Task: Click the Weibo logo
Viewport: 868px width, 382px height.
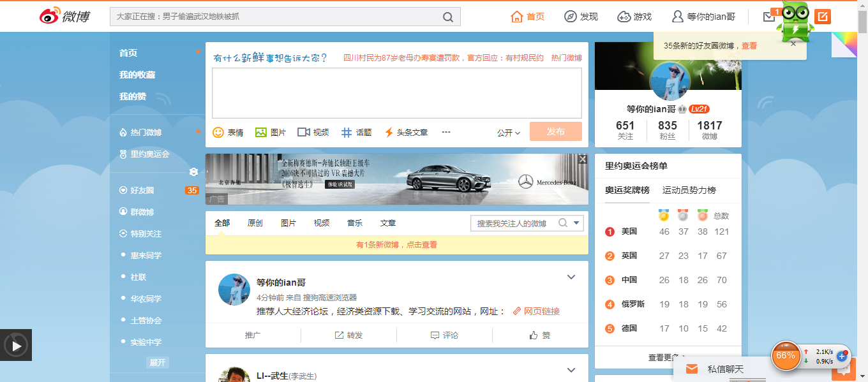Action: pyautogui.click(x=65, y=16)
